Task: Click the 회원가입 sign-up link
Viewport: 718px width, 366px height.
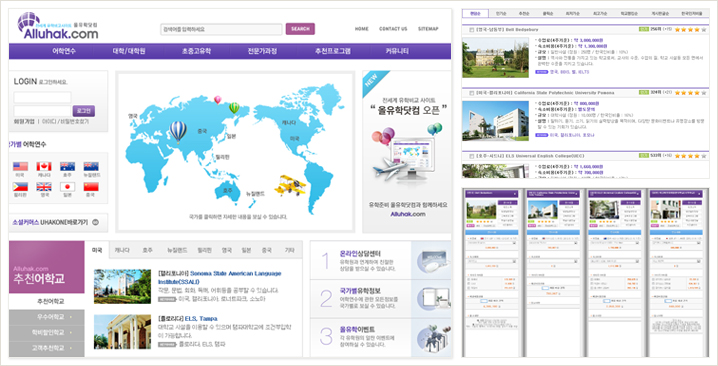Action: (x=24, y=122)
